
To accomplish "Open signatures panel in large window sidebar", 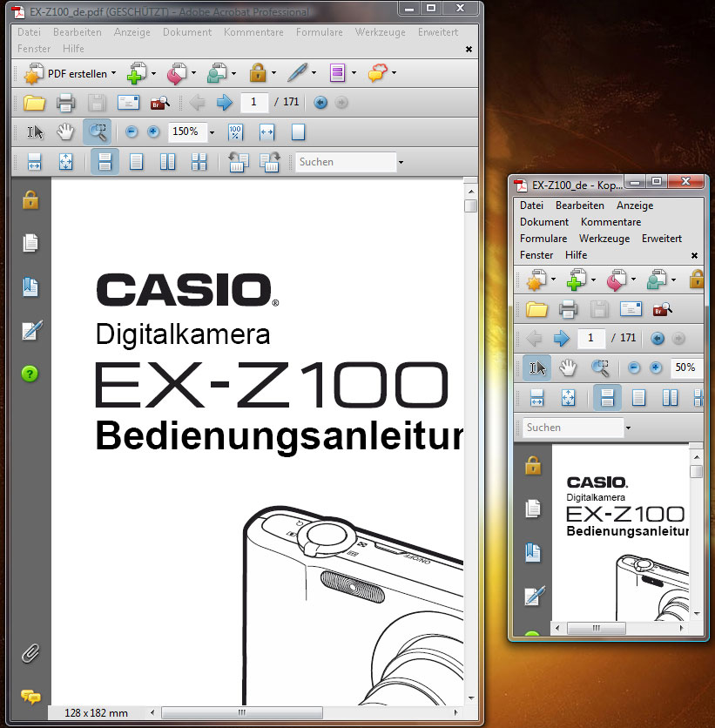I will pyautogui.click(x=31, y=330).
